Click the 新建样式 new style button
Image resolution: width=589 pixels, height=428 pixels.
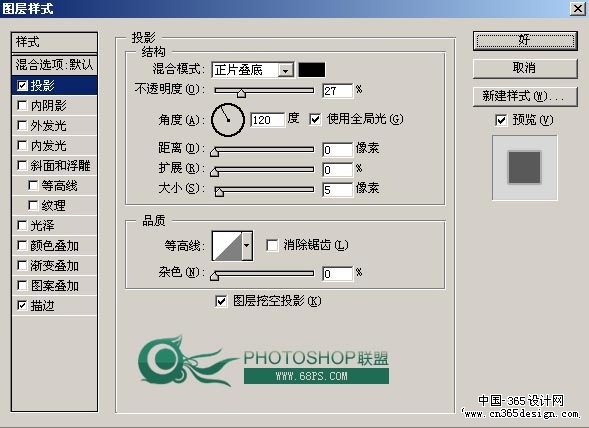point(525,96)
